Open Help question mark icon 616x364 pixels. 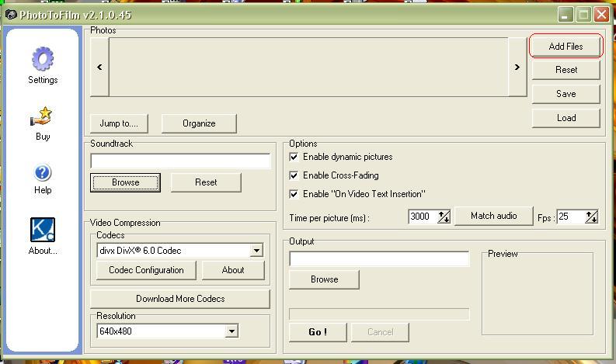43,172
